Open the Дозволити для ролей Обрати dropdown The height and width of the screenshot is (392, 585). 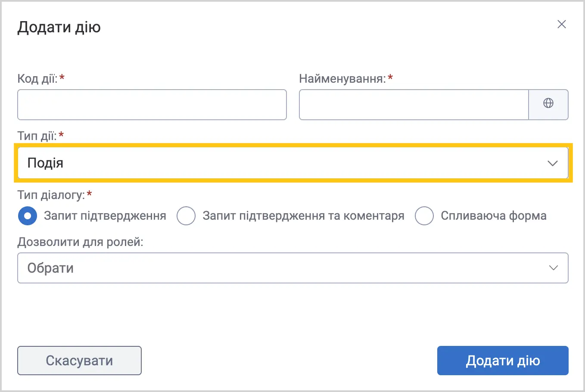pyautogui.click(x=293, y=268)
